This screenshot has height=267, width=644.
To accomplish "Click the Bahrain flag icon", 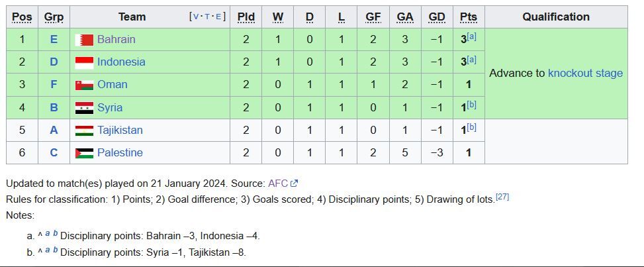I will (84, 40).
